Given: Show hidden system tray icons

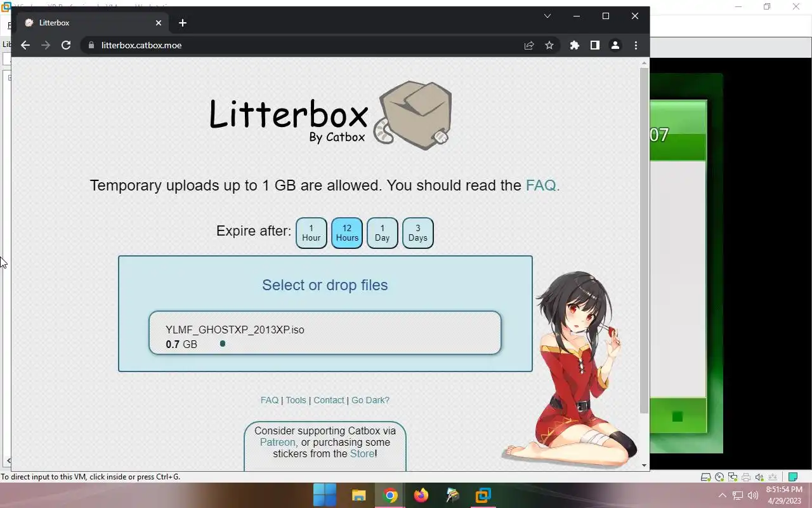Looking at the screenshot, I should [x=722, y=495].
